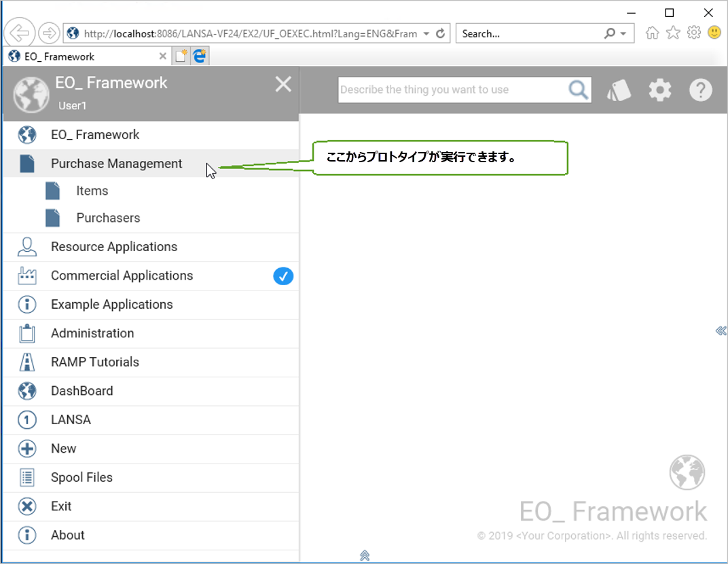Open browser favorites star icon
728x564 pixels.
tap(673, 33)
